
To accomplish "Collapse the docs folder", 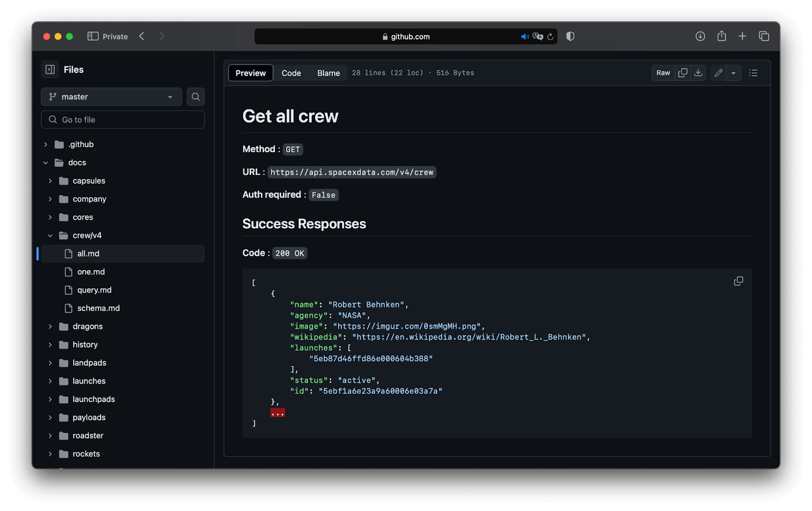I will [46, 163].
